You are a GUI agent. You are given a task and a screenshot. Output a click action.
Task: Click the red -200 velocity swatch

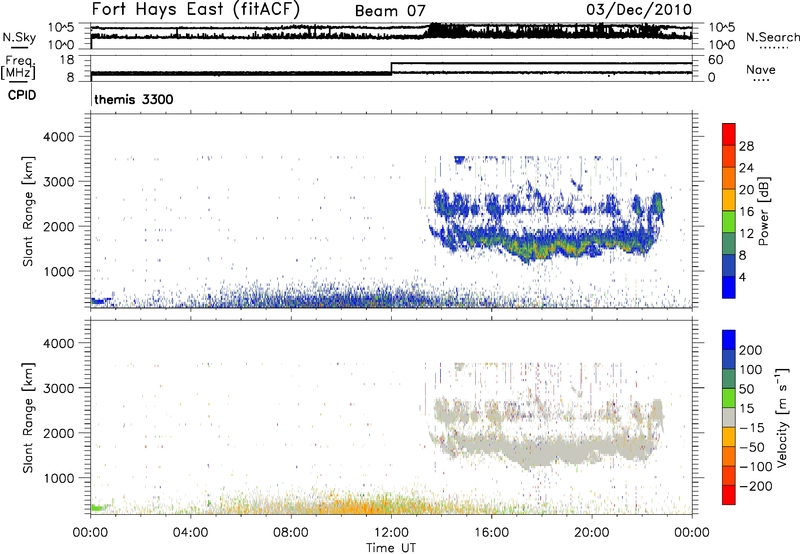point(729,495)
